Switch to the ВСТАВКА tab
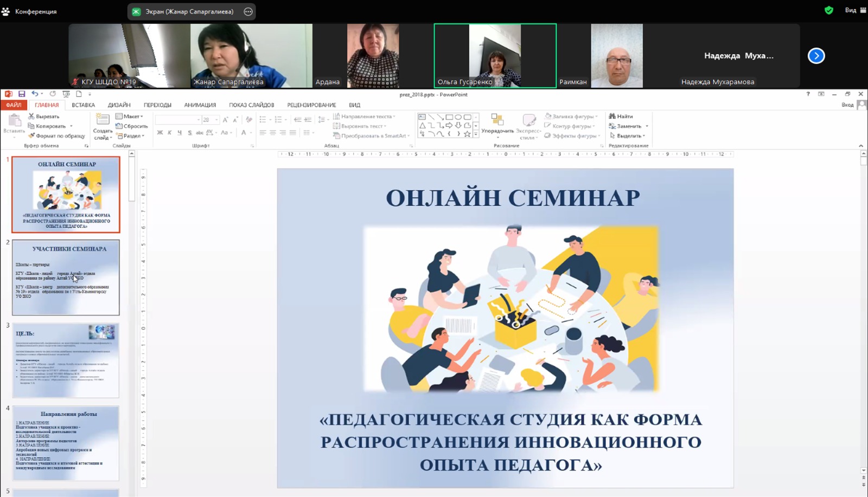 click(x=84, y=105)
